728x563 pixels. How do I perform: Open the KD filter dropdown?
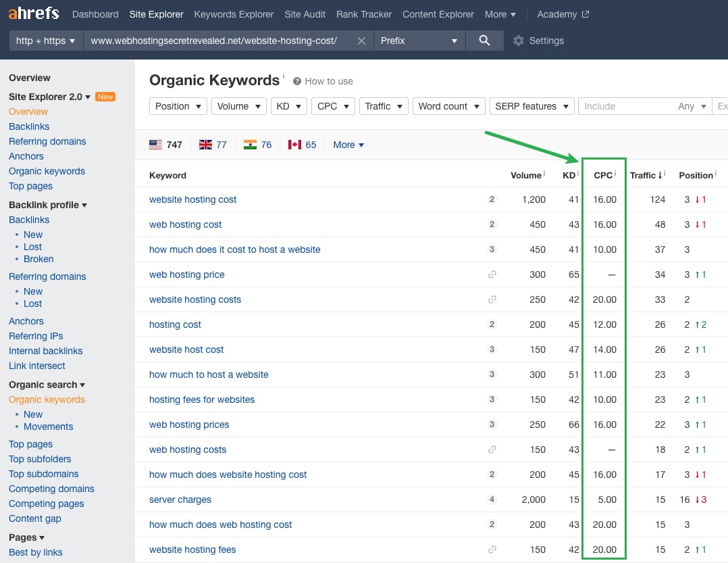click(289, 106)
